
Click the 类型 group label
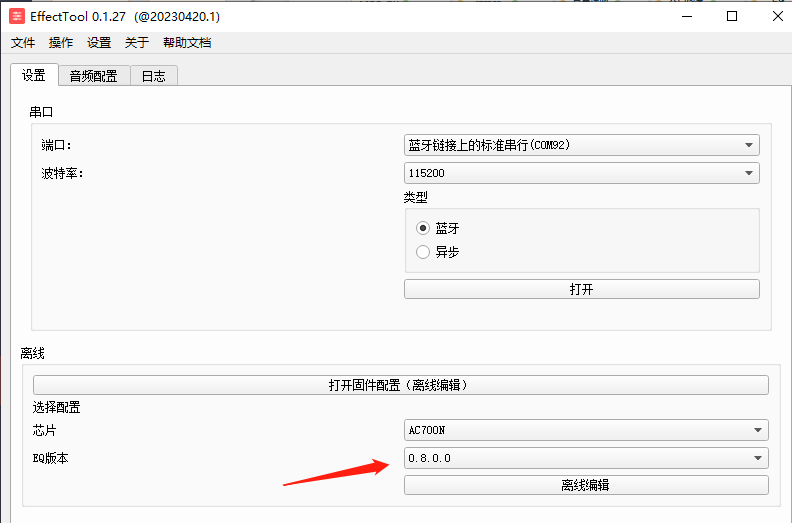tap(416, 197)
